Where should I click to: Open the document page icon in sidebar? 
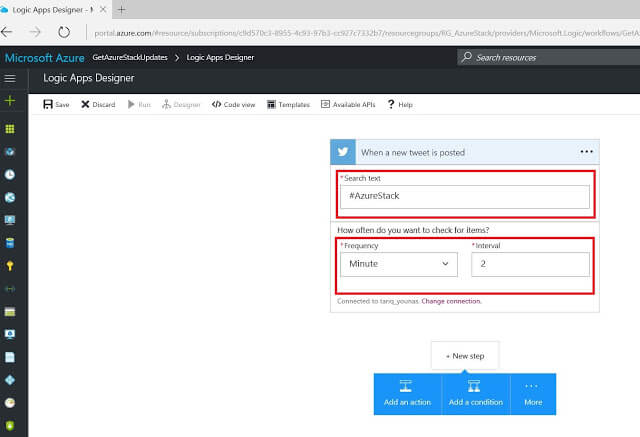click(x=10, y=357)
